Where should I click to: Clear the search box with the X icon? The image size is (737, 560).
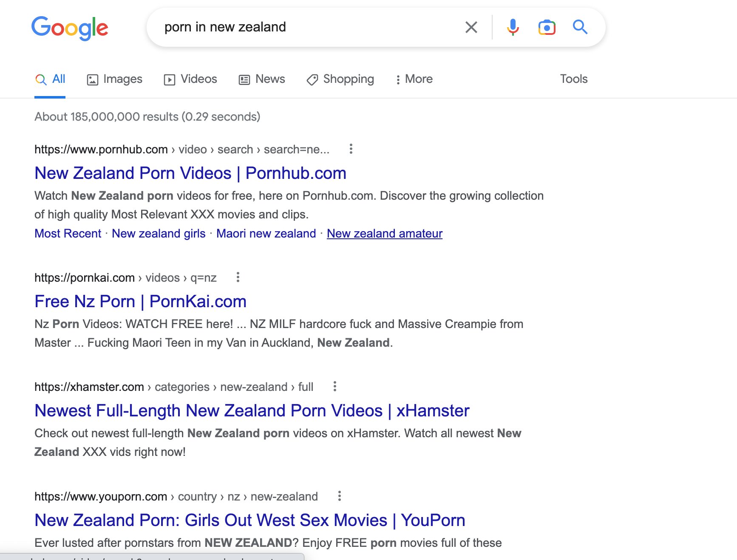pos(471,27)
